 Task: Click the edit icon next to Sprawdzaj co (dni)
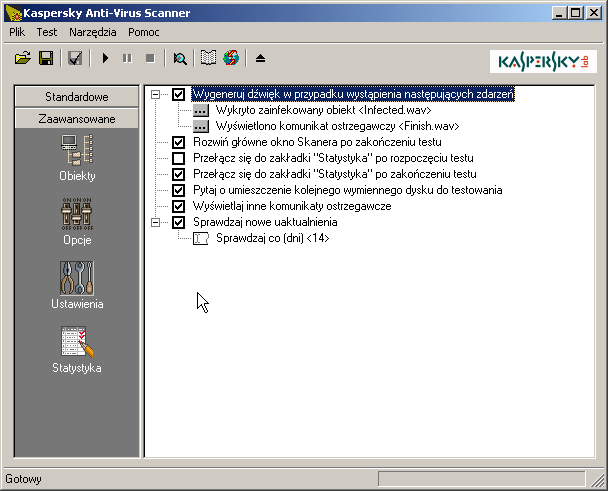(200, 238)
